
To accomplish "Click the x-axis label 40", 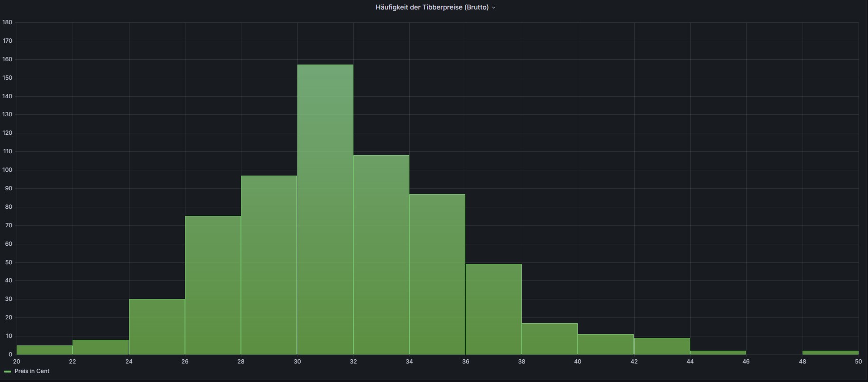I will [x=578, y=362].
